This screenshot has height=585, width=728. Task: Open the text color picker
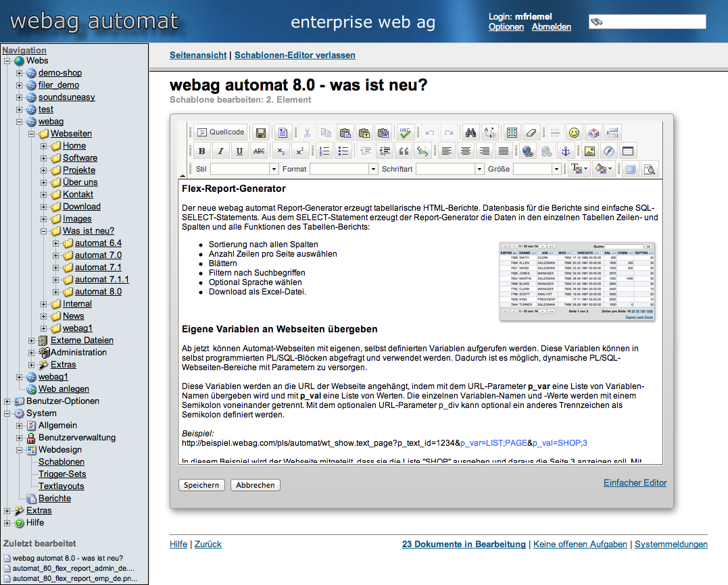pos(579,169)
